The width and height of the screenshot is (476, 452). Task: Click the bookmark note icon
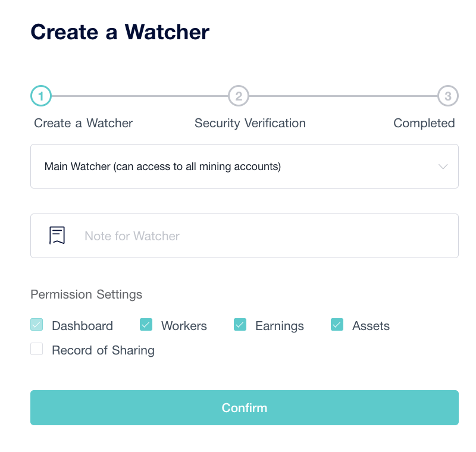click(x=57, y=236)
